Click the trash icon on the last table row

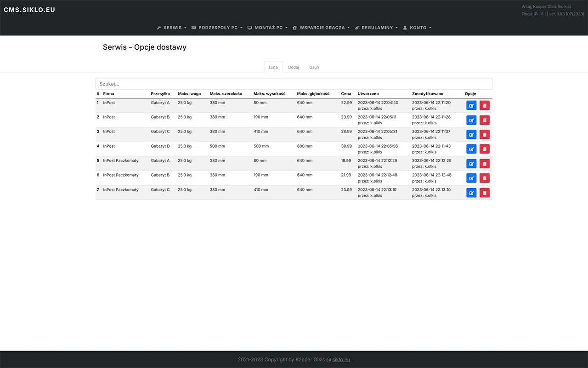click(484, 192)
